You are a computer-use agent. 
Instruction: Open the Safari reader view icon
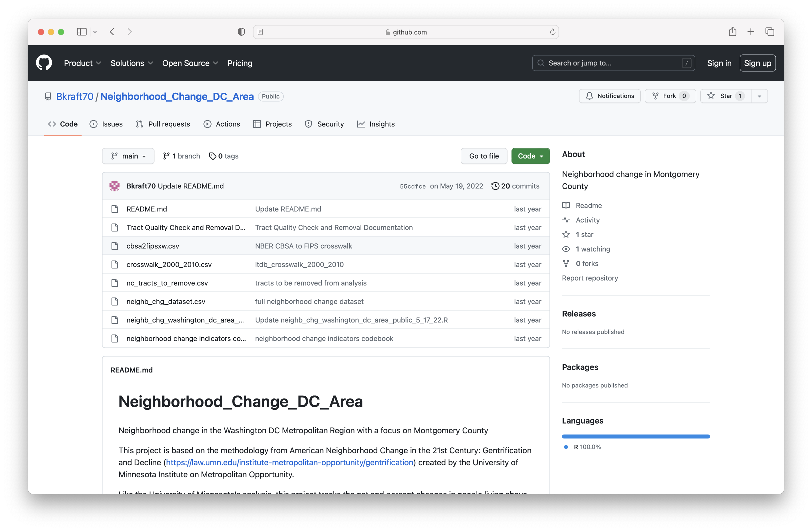(260, 32)
